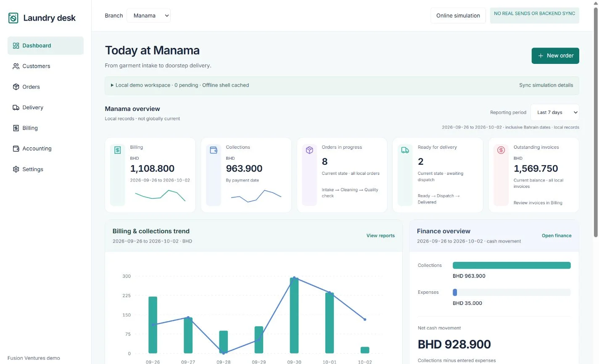The width and height of the screenshot is (599, 364).
Task: Click the Settings gear icon in sidebar
Action: click(16, 169)
